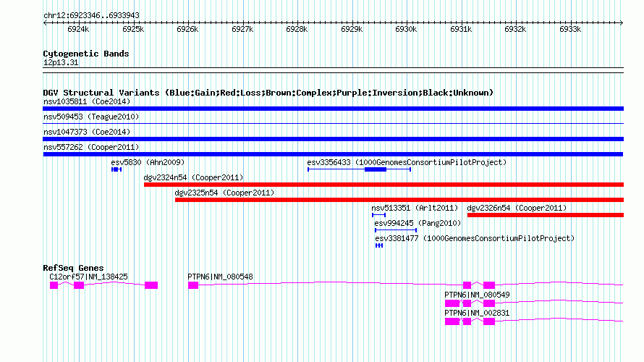644x362 pixels.
Task: Select the middle exon of C12orf57
Action: pos(79,285)
